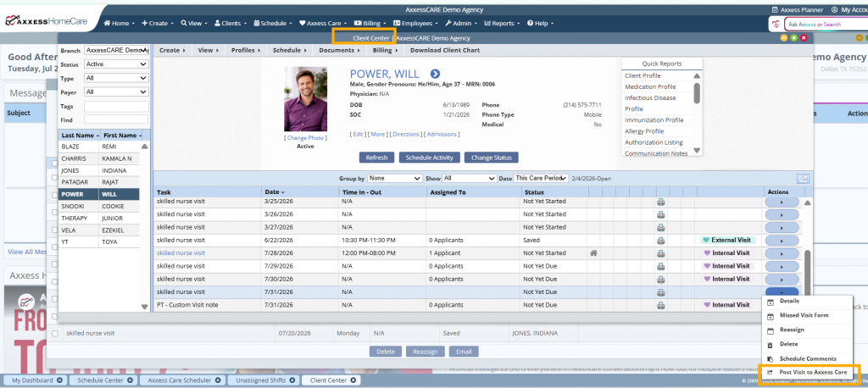Open Create menu in Client Center
The image size is (868, 388).
tap(172, 50)
